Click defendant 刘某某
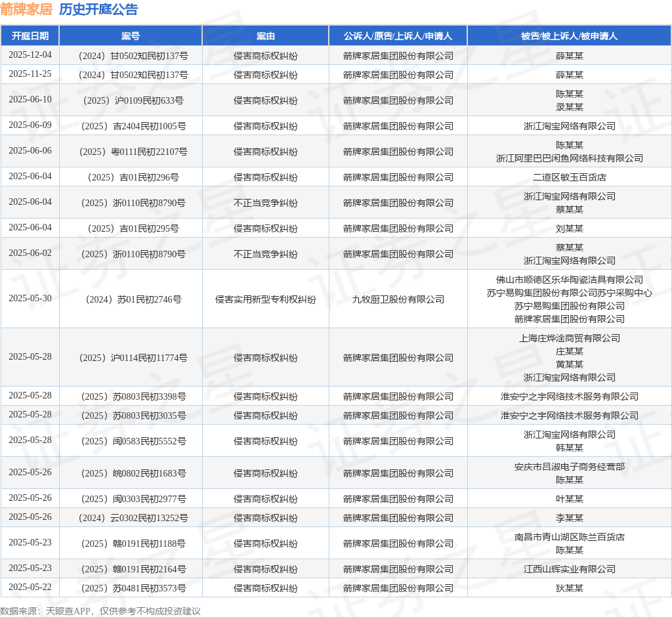 point(569,228)
